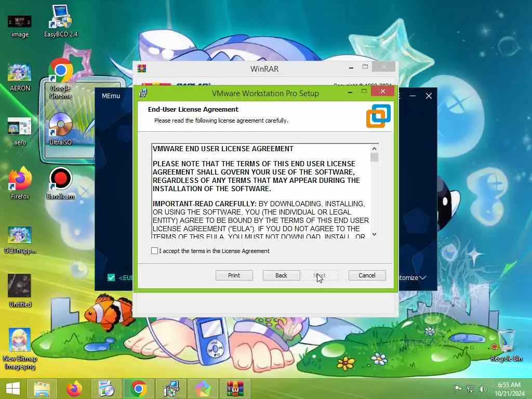
Task: Open the Recycle Bin
Action: click(506, 345)
